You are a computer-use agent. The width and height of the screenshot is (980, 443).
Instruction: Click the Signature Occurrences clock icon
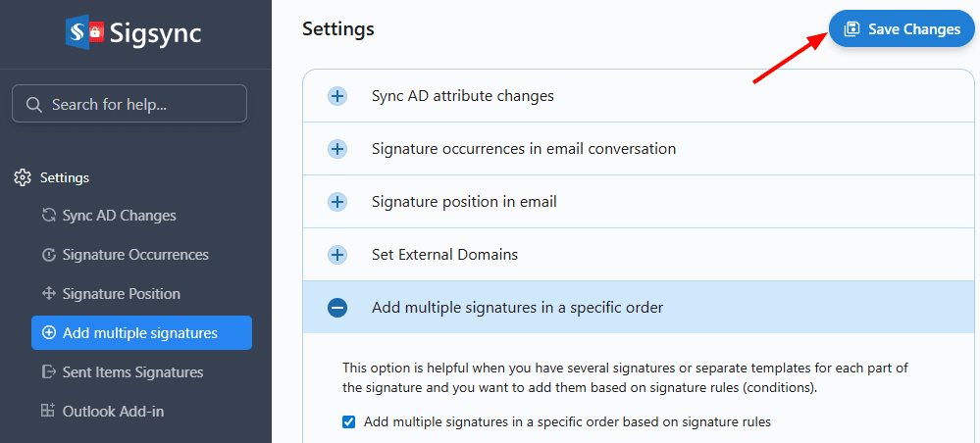coord(49,255)
